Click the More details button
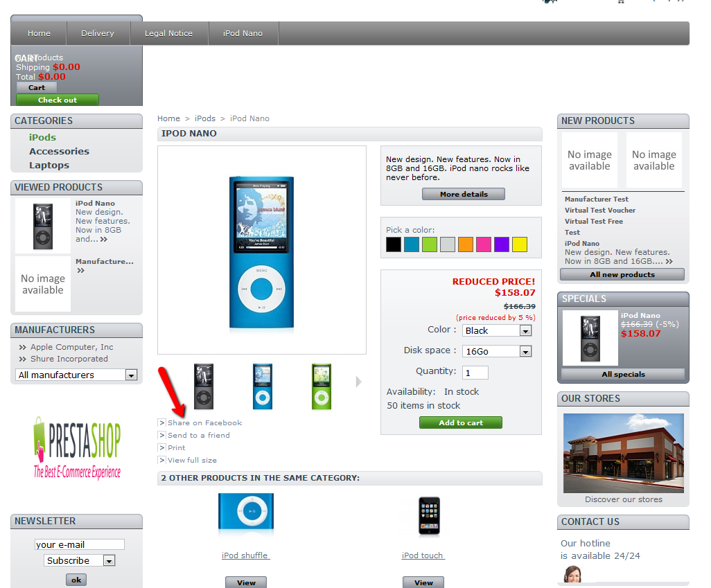 [464, 194]
